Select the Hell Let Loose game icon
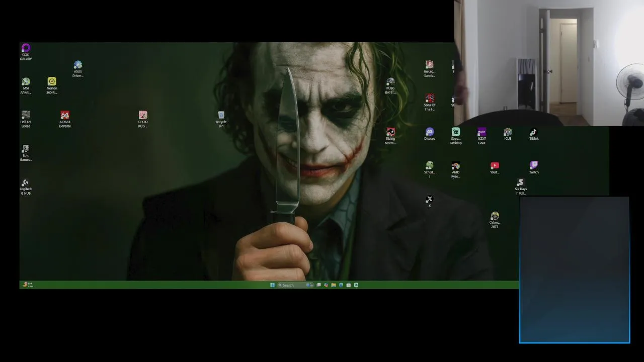Viewport: 644px width, 362px height. (x=26, y=119)
